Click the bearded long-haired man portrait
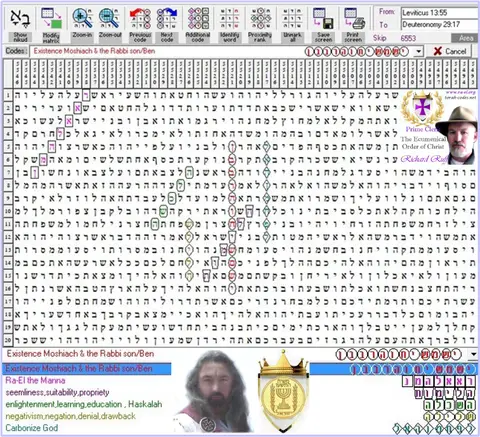The width and height of the screenshot is (480, 437). click(x=213, y=392)
